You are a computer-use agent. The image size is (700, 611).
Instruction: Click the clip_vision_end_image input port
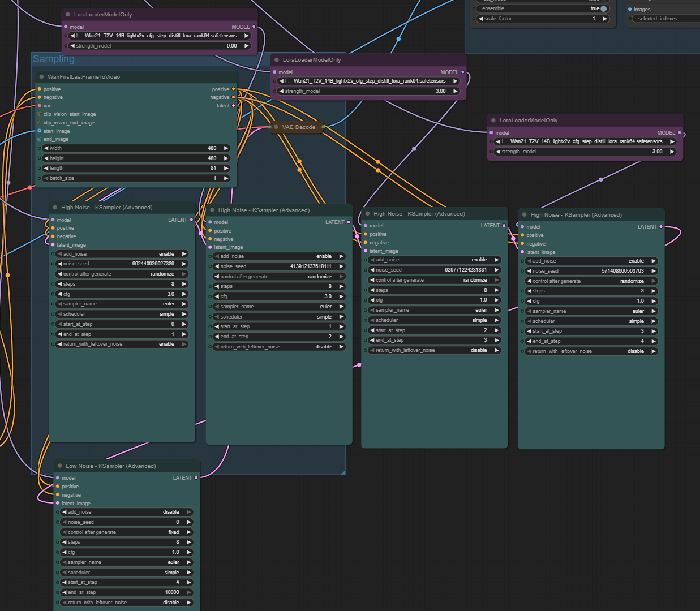tap(39, 123)
